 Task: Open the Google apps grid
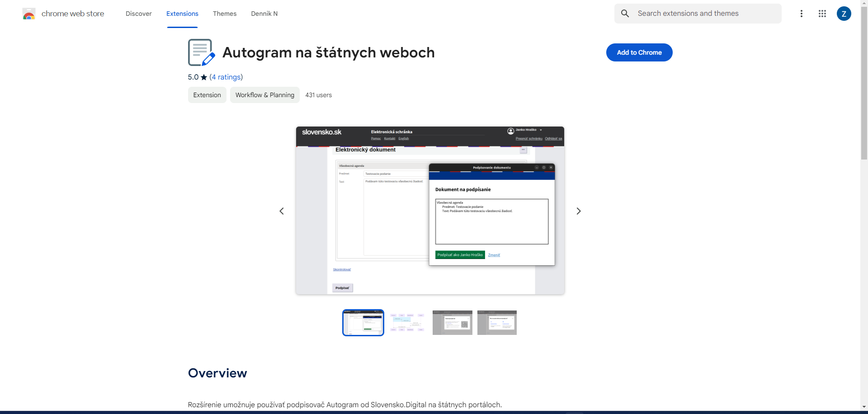click(822, 14)
